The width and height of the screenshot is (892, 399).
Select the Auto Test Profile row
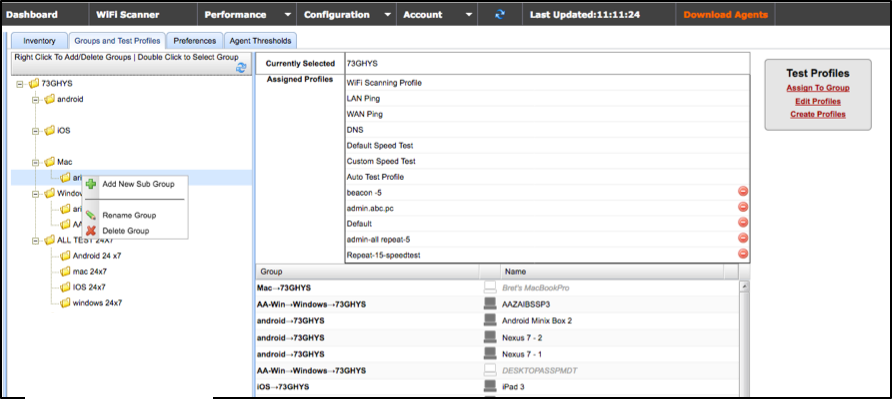(x=547, y=177)
